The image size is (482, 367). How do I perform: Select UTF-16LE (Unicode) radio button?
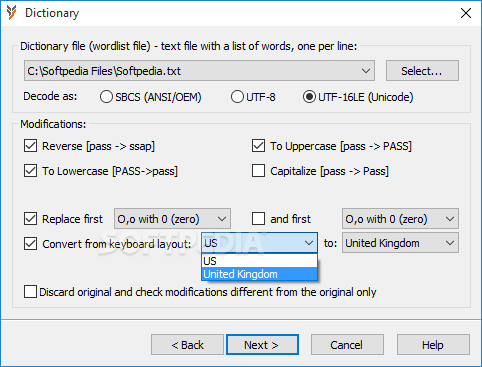309,97
